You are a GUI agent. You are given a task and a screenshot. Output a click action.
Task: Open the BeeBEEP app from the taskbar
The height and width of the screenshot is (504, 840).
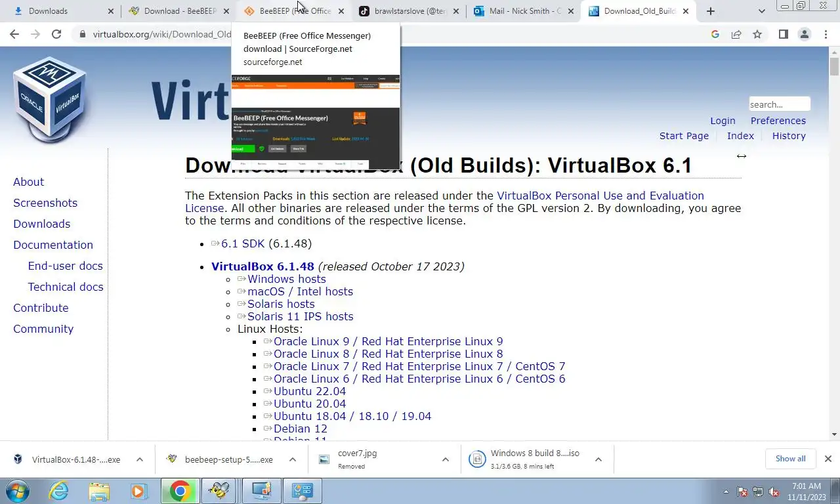point(219,491)
